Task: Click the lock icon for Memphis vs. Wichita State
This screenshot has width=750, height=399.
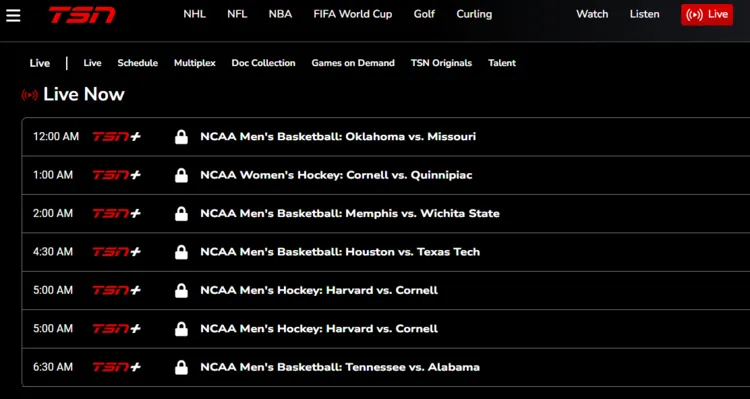Action: [181, 213]
